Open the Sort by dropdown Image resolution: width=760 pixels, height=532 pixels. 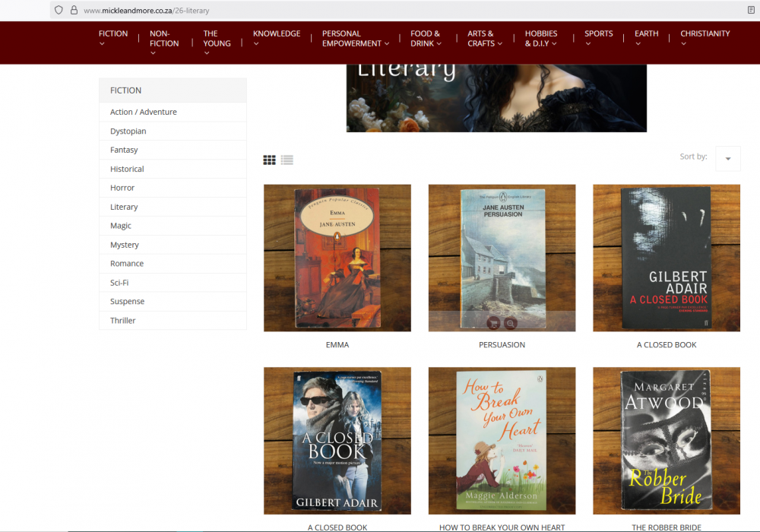click(x=727, y=158)
